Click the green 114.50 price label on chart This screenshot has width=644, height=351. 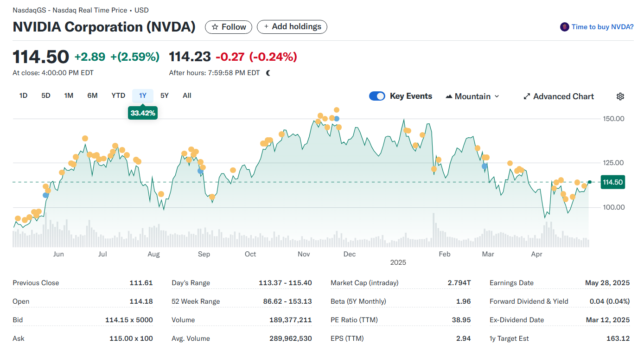pyautogui.click(x=612, y=182)
